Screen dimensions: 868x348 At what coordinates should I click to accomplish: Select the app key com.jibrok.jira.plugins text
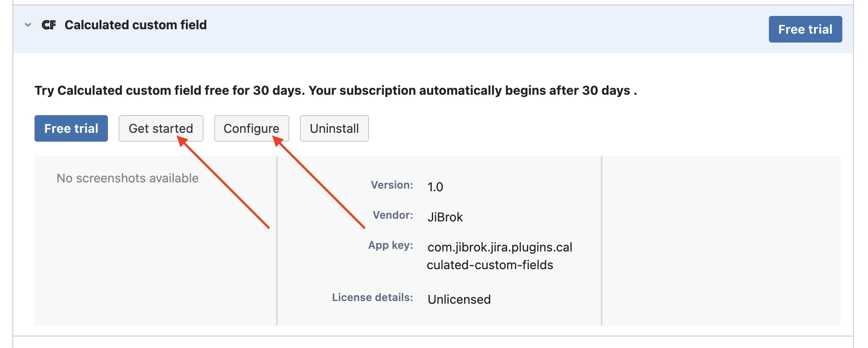pos(500,247)
